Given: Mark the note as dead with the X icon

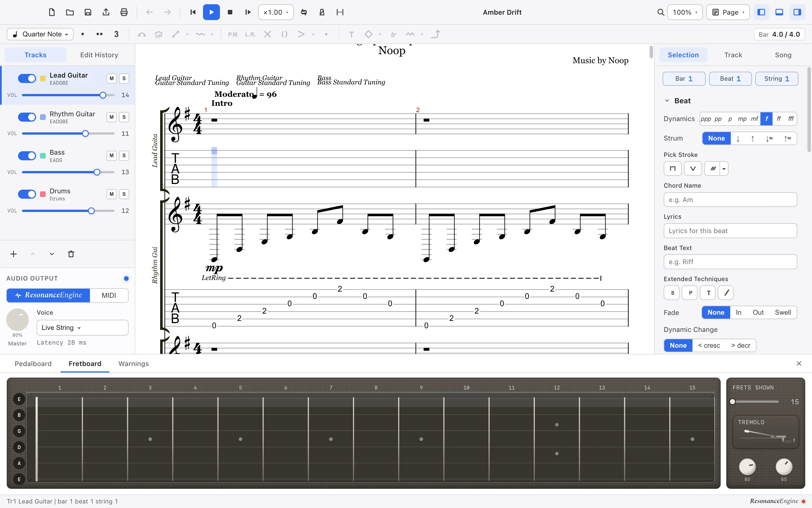Looking at the screenshot, I should (267, 34).
